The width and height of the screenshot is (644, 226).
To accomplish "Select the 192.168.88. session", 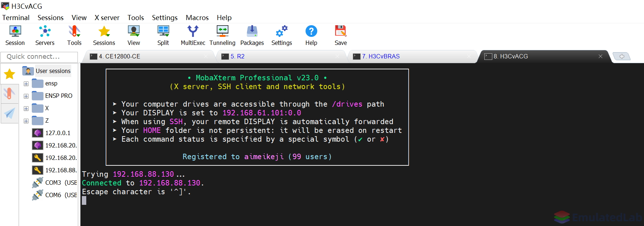I will (55, 171).
